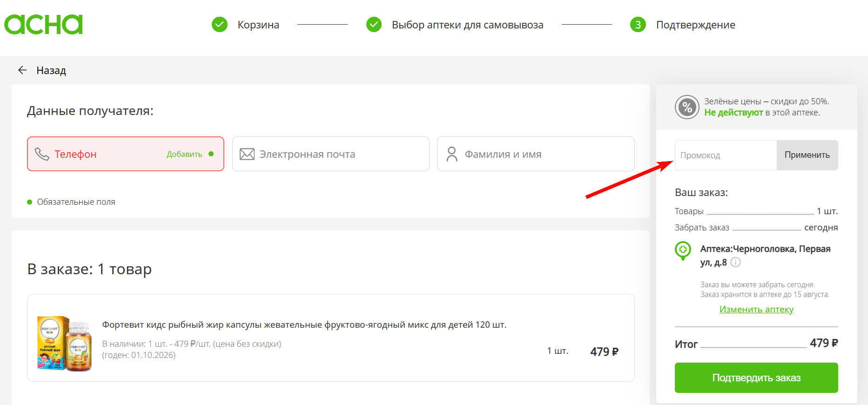Return to Выбор аптеки для самовывоза step
868x405 pixels.
click(x=467, y=25)
